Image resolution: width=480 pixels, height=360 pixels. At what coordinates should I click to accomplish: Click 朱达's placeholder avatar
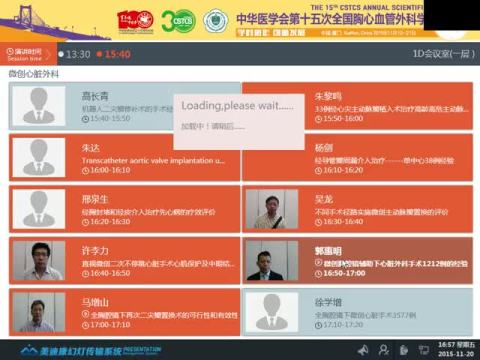click(39, 158)
